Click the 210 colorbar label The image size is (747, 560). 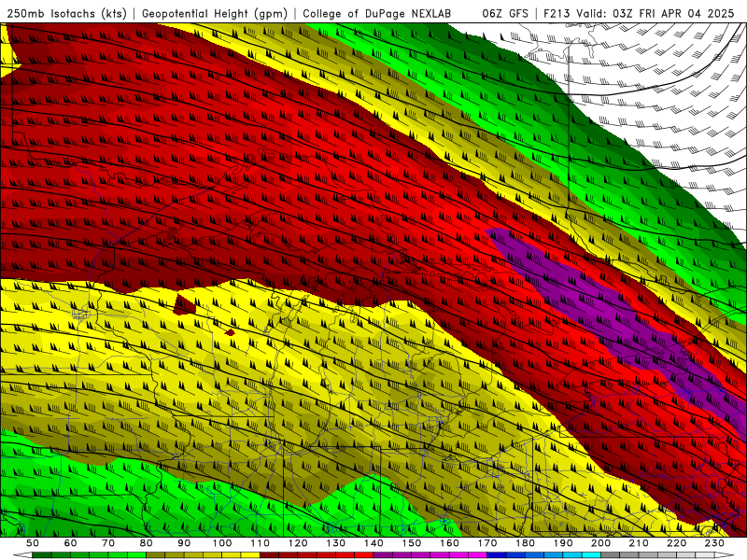[x=639, y=543]
